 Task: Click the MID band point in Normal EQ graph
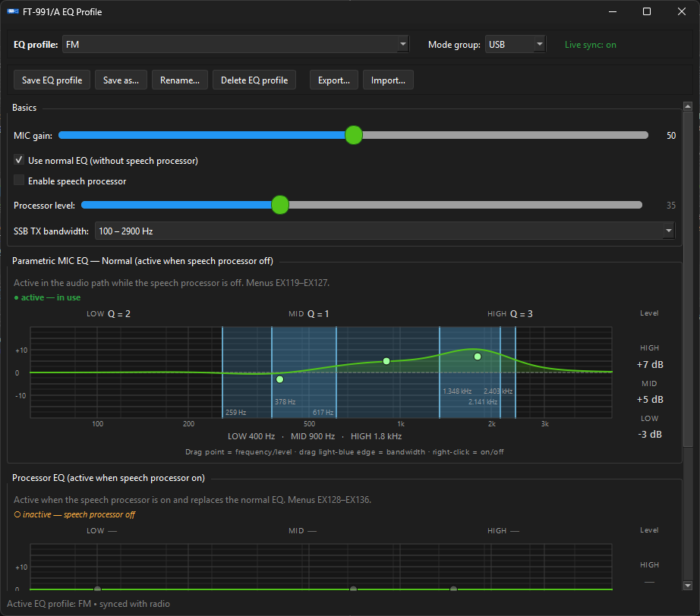pyautogui.click(x=386, y=361)
